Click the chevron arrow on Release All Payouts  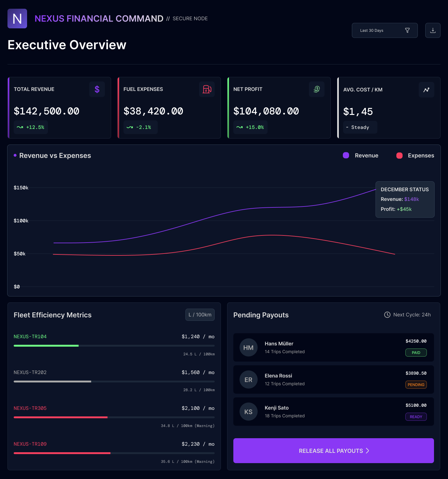point(368,451)
